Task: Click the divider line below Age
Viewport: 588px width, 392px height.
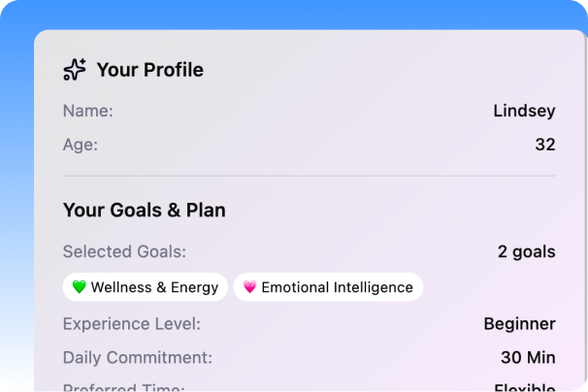Action: point(309,176)
